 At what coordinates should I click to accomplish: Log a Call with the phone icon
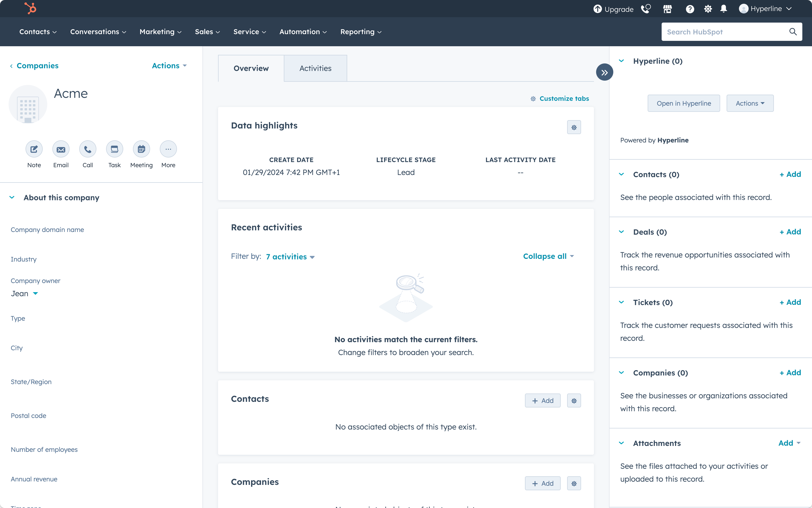88,149
